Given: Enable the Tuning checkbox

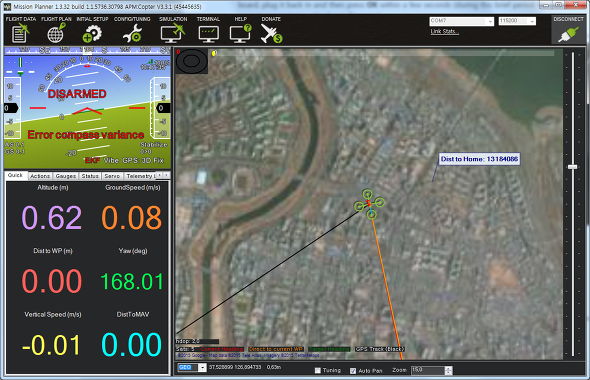Looking at the screenshot, I should (x=318, y=371).
